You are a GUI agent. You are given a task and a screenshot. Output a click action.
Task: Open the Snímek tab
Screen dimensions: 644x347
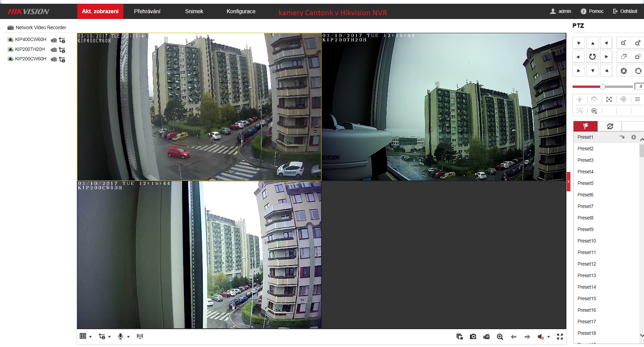[194, 12]
